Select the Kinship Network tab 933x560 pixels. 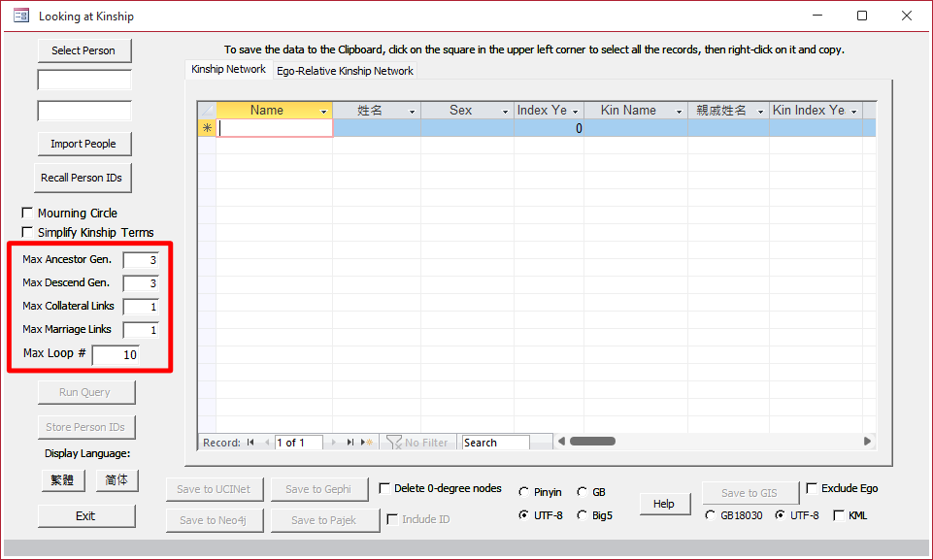tap(228, 70)
